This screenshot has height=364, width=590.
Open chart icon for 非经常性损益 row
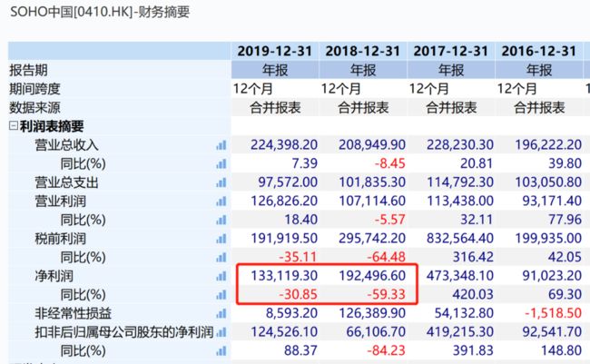click(x=221, y=313)
